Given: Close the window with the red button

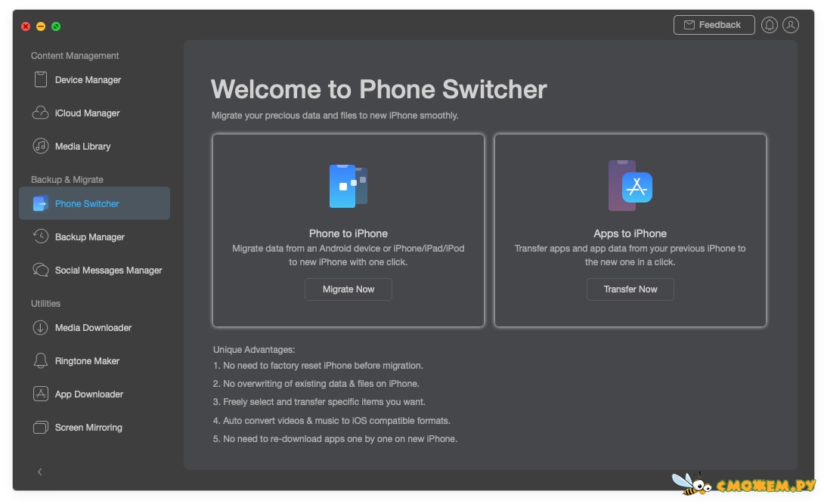Looking at the screenshot, I should (26, 26).
